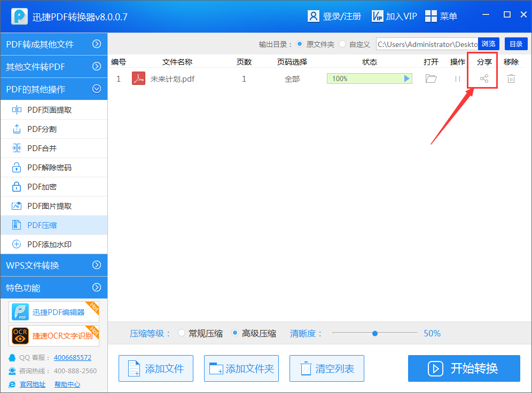Expand WPS文件转换 section
The height and width of the screenshot is (393, 532).
(x=53, y=265)
